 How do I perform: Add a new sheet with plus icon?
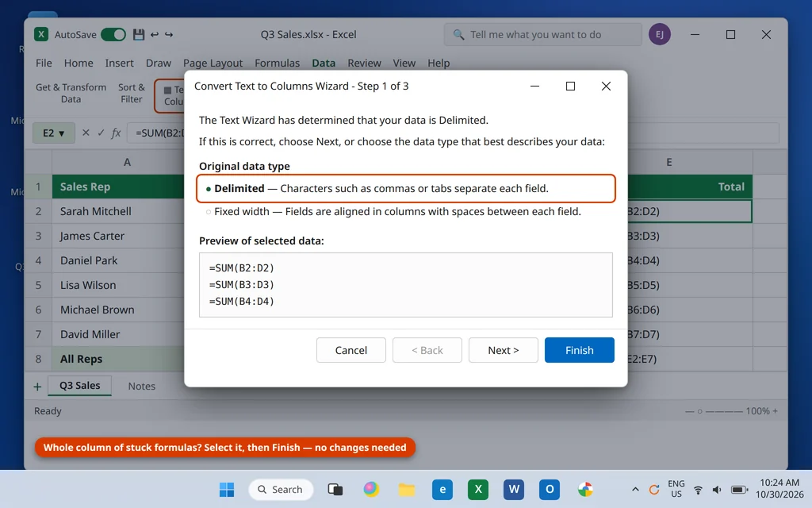pos(37,387)
